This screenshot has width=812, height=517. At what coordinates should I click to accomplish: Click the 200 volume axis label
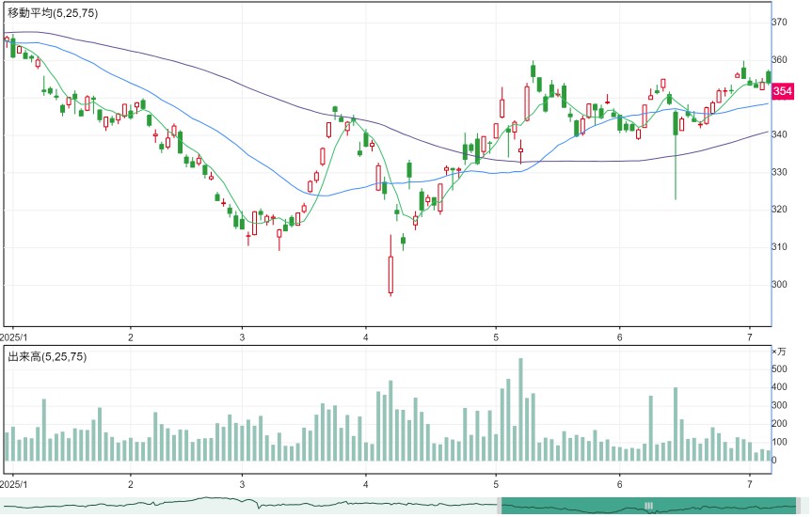tap(779, 424)
